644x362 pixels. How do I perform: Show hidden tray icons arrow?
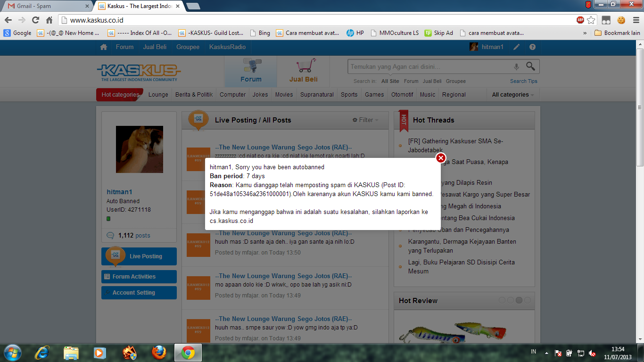(x=546, y=353)
